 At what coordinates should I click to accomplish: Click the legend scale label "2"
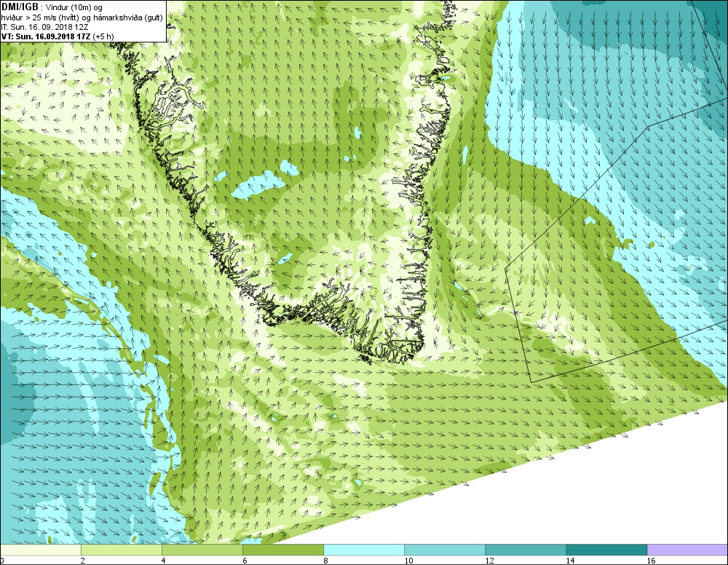point(83,561)
